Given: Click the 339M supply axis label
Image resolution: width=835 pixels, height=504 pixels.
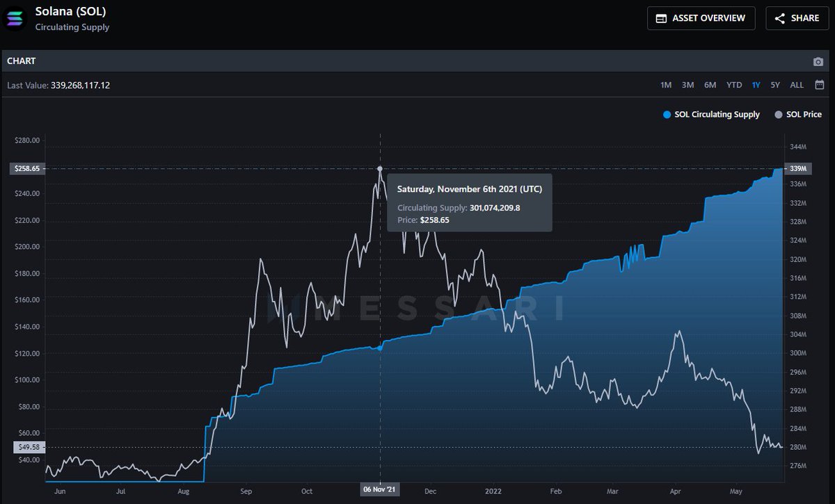Looking at the screenshot, I should (x=798, y=168).
